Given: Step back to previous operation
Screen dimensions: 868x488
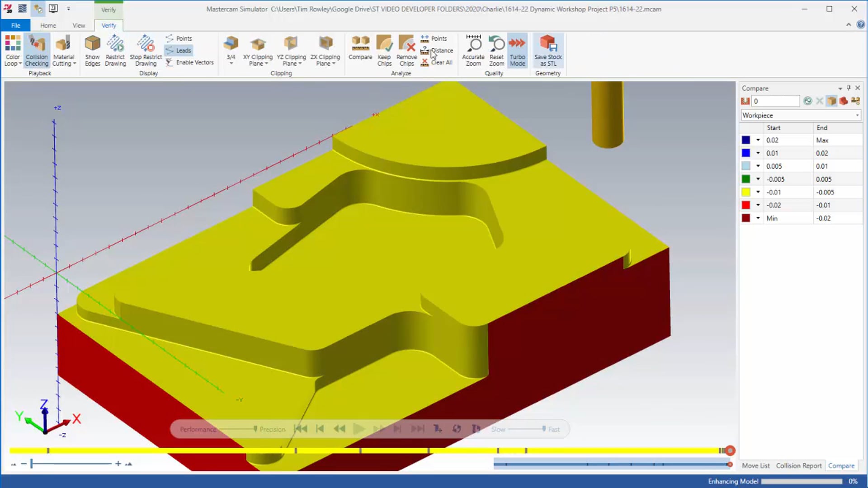Looking at the screenshot, I should tap(320, 429).
